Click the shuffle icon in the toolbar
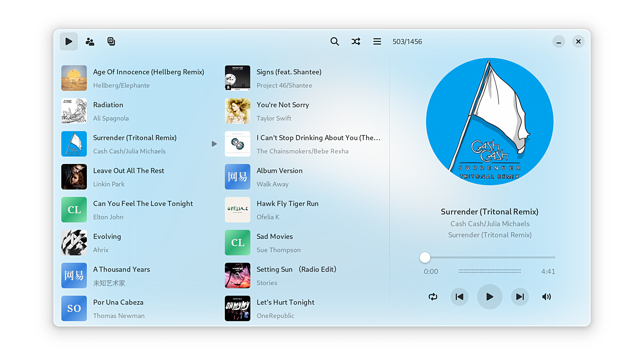The height and width of the screenshot is (362, 644). tap(356, 42)
